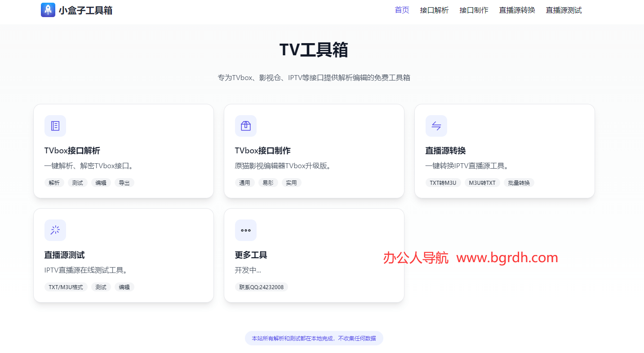Click the 联系QQ:24232008 badge
The image size is (644, 353).
click(261, 286)
